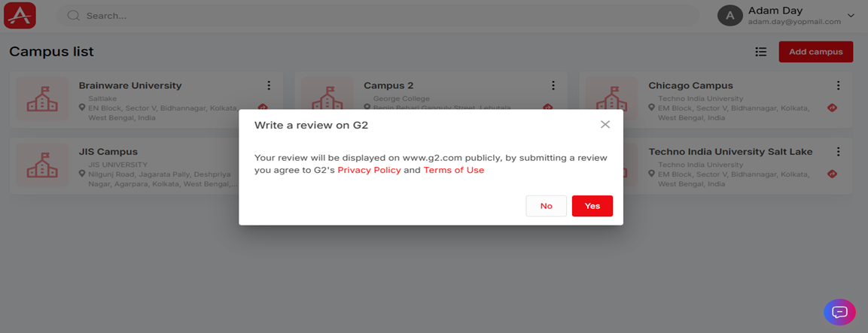The height and width of the screenshot is (333, 868).
Task: Click Yes to write G2 review
Action: tap(592, 206)
